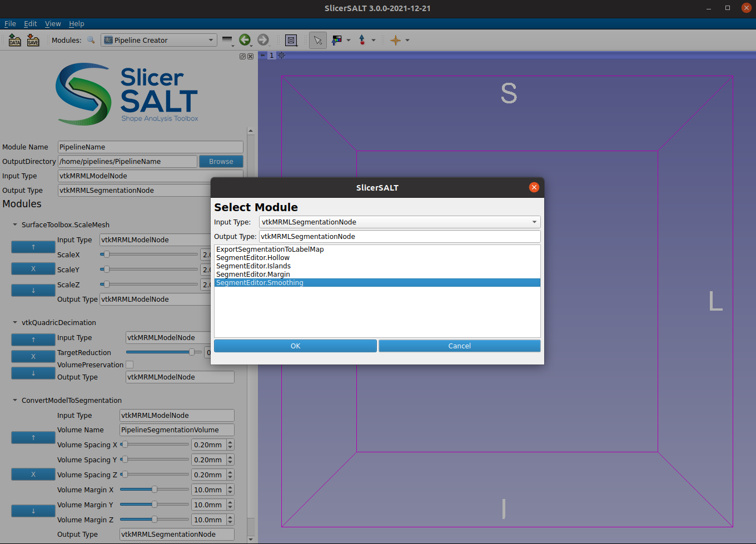Collapse the vtkQuadricDecimation section

tap(14, 322)
